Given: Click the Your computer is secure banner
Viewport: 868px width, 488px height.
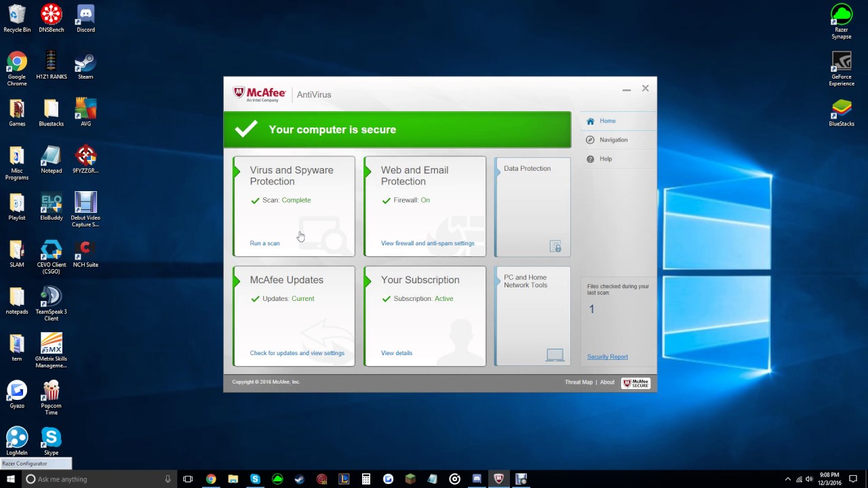Looking at the screenshot, I should (x=397, y=129).
